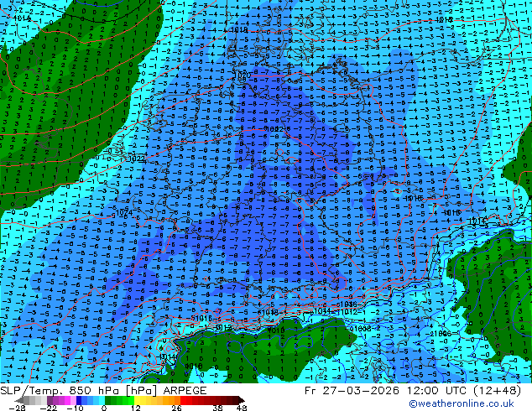Click the 12 value on the temperature scale
This screenshot has width=532, height=411.
(x=136, y=408)
